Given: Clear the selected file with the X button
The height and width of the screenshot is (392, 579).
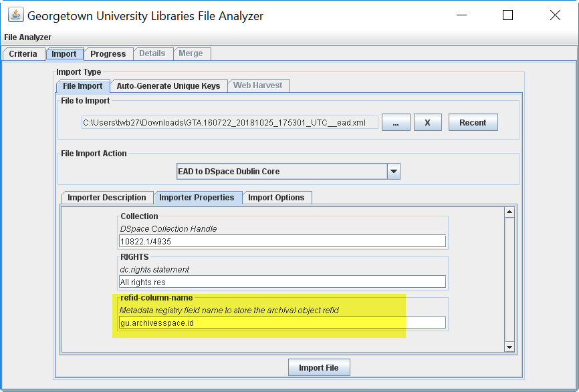Looking at the screenshot, I should pyautogui.click(x=427, y=122).
